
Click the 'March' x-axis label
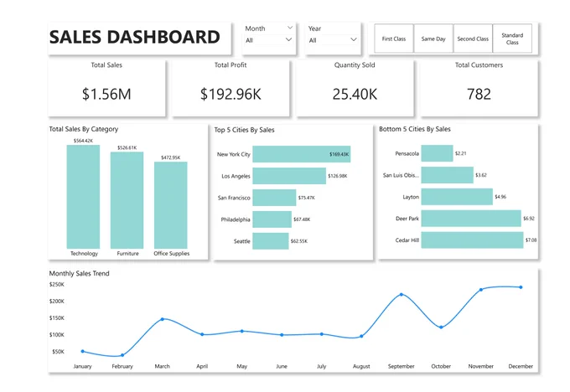coord(162,366)
